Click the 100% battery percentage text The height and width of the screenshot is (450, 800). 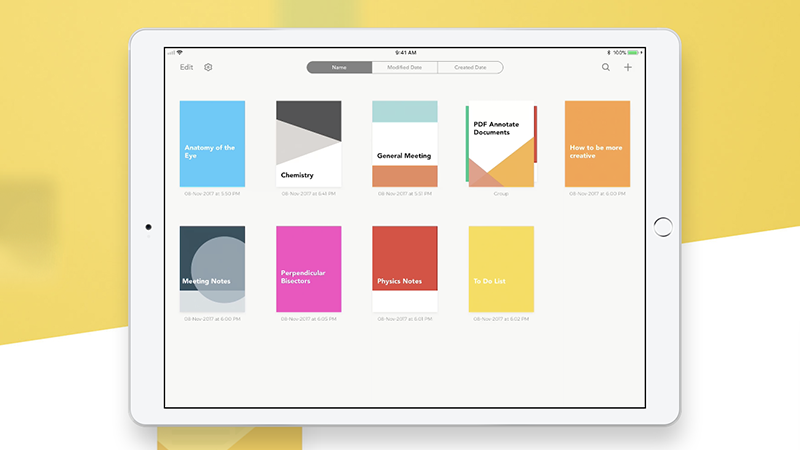point(619,53)
